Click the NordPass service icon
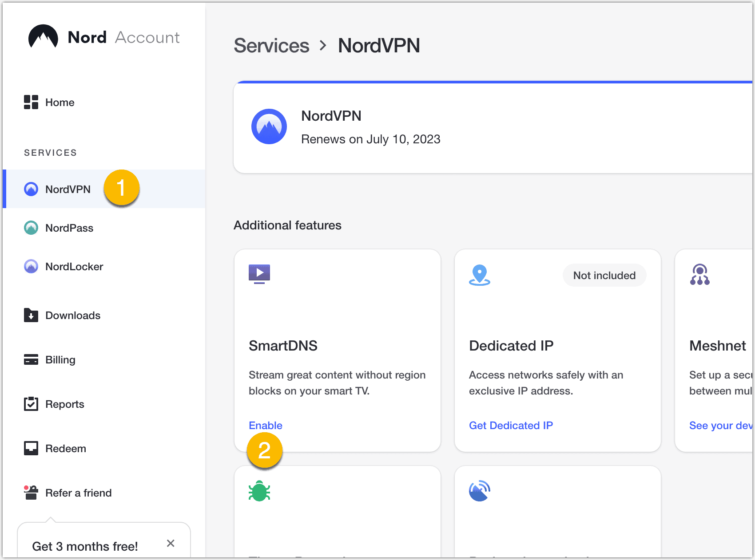Image resolution: width=755 pixels, height=560 pixels. 31,228
